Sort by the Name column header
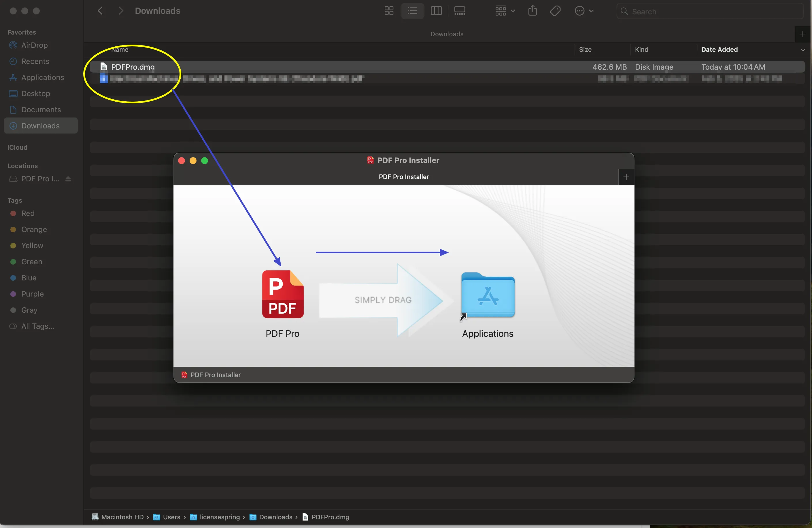This screenshot has width=812, height=528. click(x=120, y=50)
